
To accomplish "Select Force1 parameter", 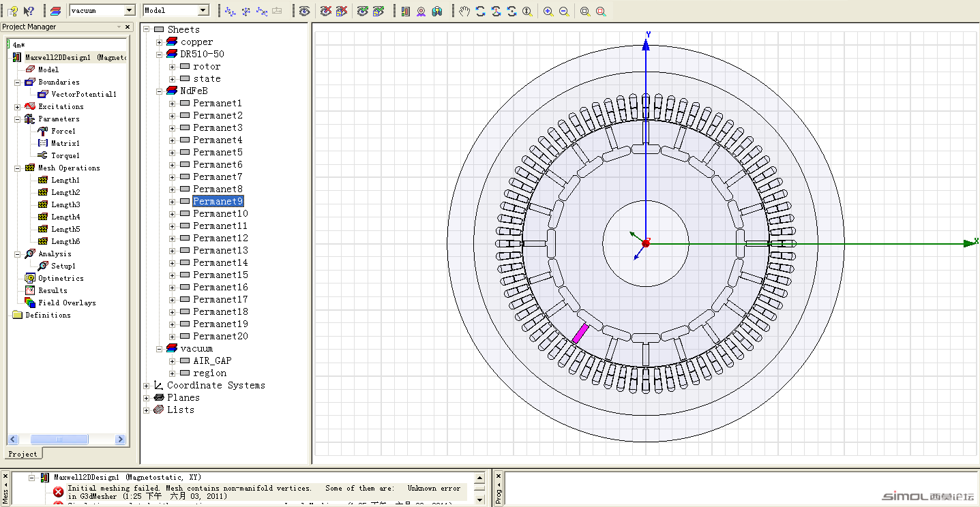I will pyautogui.click(x=63, y=131).
